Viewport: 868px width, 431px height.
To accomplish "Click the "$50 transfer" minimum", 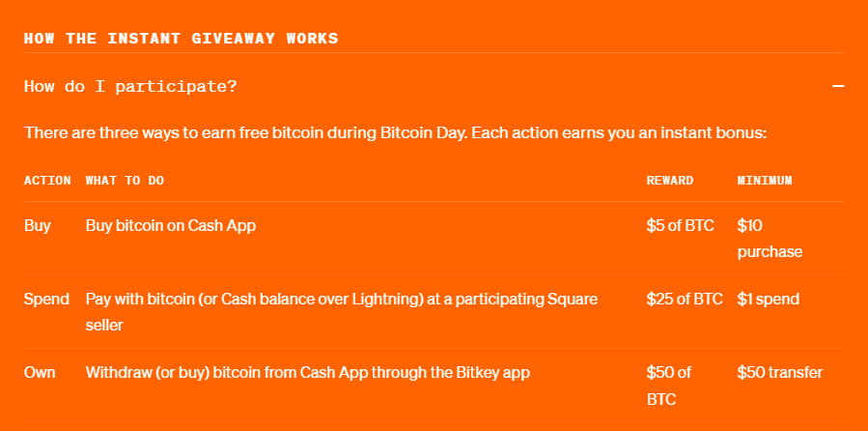I will (779, 372).
